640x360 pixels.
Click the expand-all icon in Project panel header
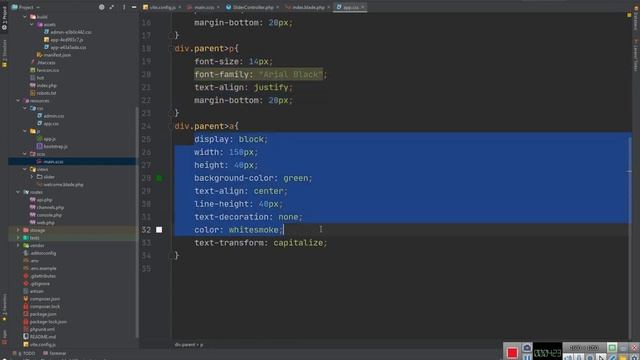point(111,7)
